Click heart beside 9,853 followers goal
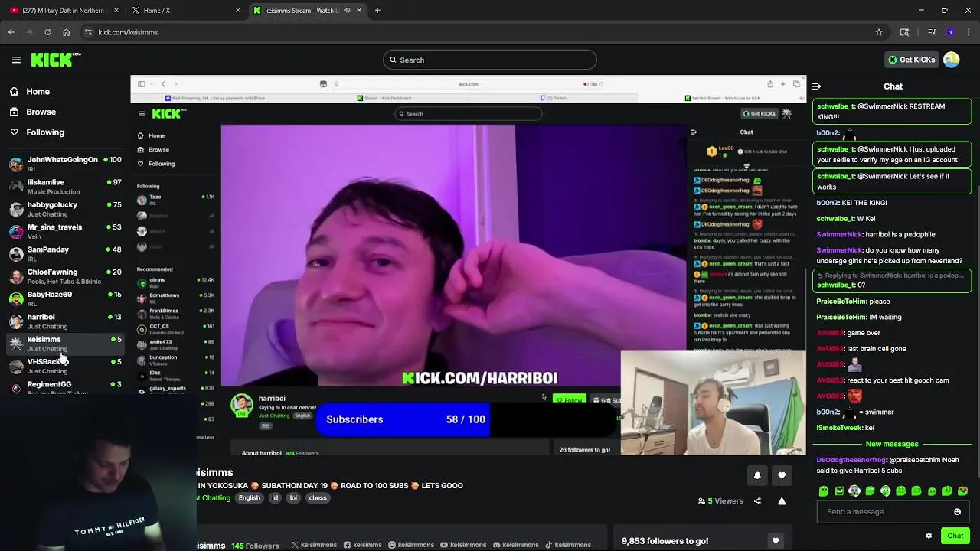 (776, 541)
